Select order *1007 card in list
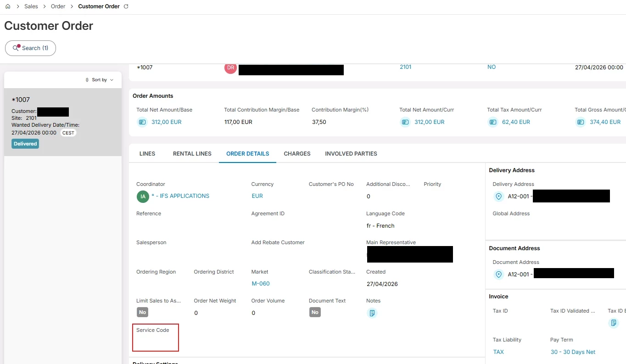The width and height of the screenshot is (626, 364). (x=63, y=122)
